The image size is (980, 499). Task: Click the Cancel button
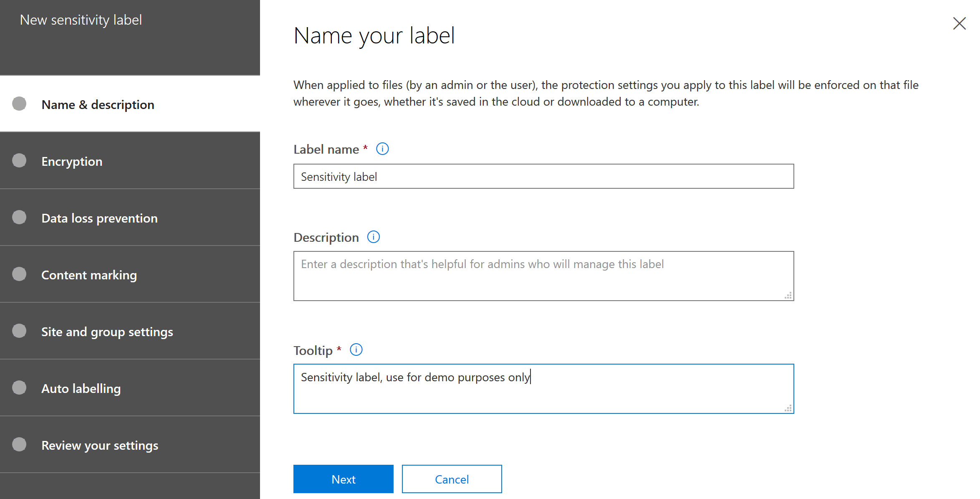click(452, 479)
